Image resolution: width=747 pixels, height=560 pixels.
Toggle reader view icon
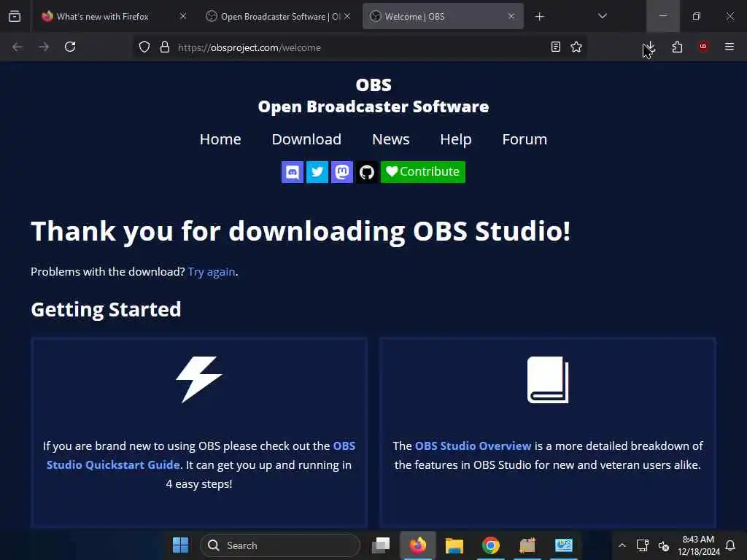[x=555, y=47]
